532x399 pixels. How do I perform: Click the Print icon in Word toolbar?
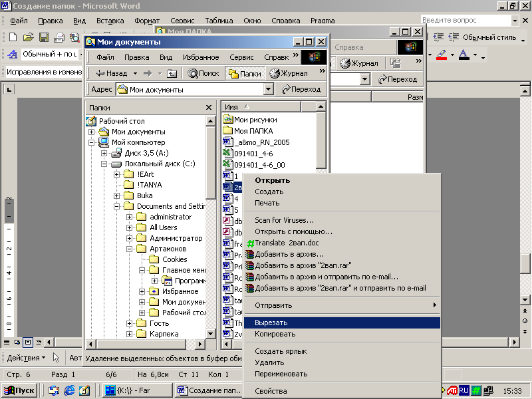point(59,37)
